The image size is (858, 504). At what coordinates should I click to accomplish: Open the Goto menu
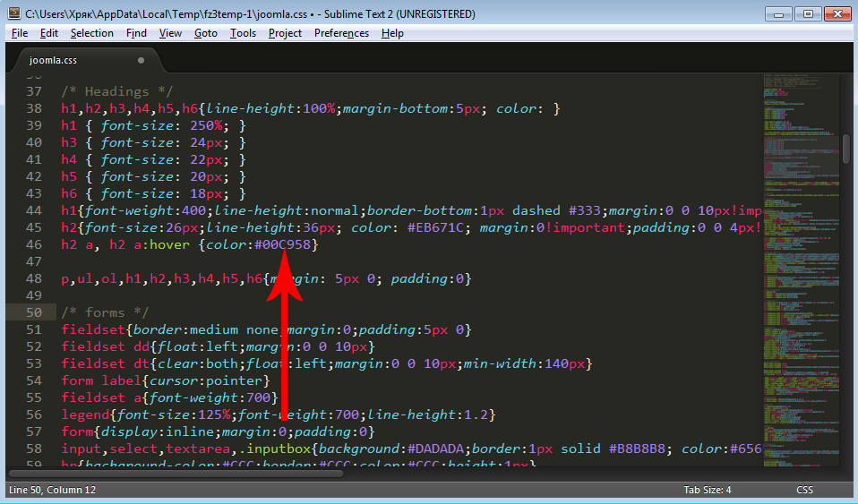(x=206, y=33)
